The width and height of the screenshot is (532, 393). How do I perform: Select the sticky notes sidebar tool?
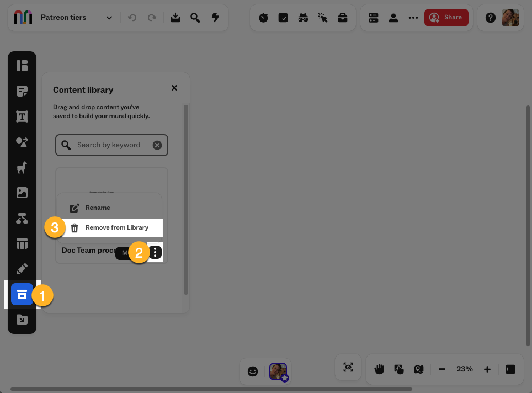click(22, 91)
